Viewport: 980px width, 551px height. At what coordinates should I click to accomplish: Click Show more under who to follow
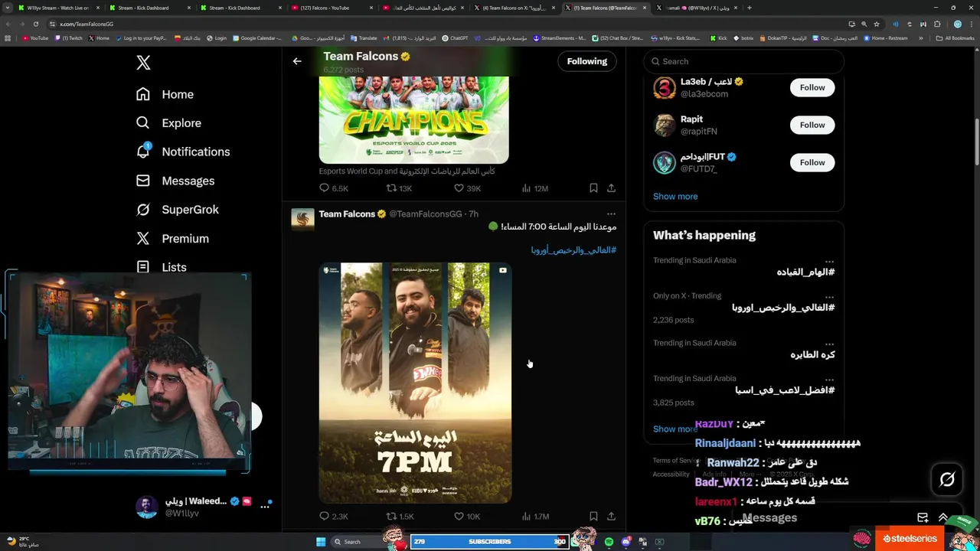(675, 197)
